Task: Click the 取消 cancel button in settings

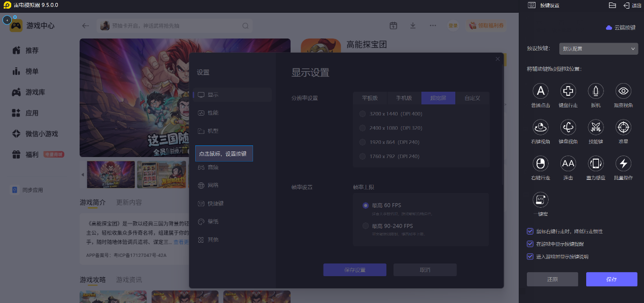Action: [x=425, y=270]
